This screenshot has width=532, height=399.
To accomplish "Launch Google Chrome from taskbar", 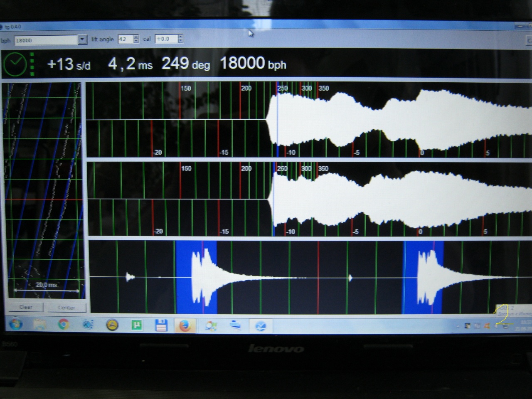I will (x=64, y=324).
